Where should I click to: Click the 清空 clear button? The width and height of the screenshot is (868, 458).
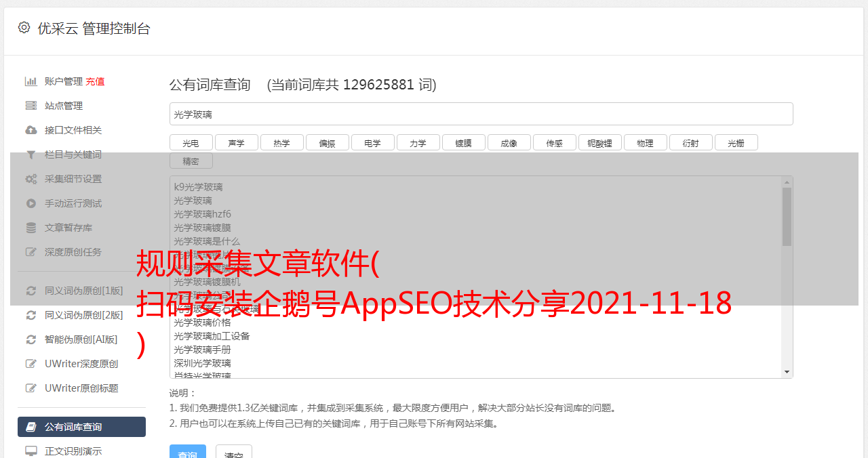coord(233,454)
